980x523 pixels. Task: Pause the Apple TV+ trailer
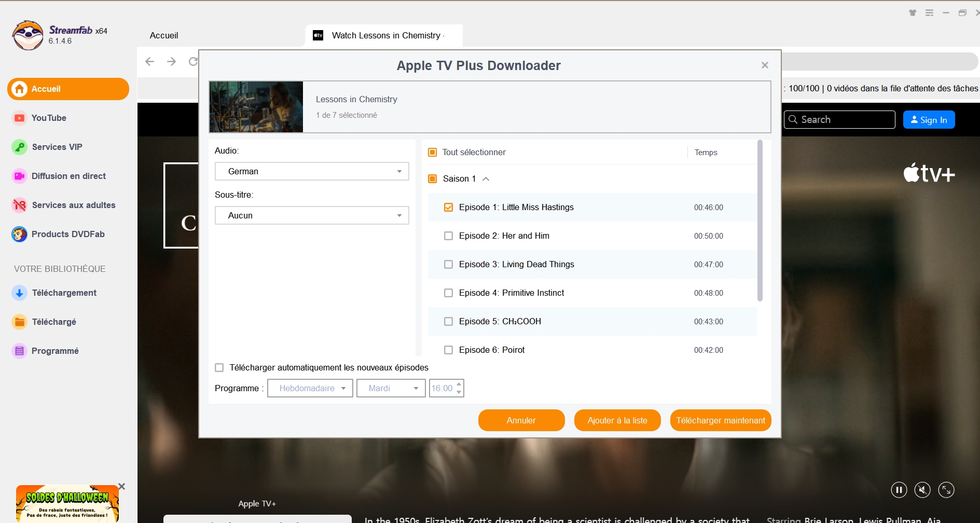(899, 490)
